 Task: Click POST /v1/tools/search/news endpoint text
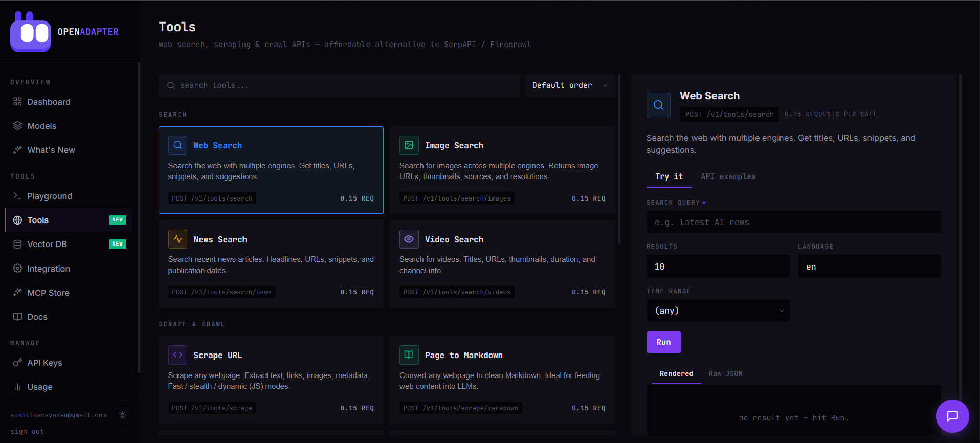point(222,292)
